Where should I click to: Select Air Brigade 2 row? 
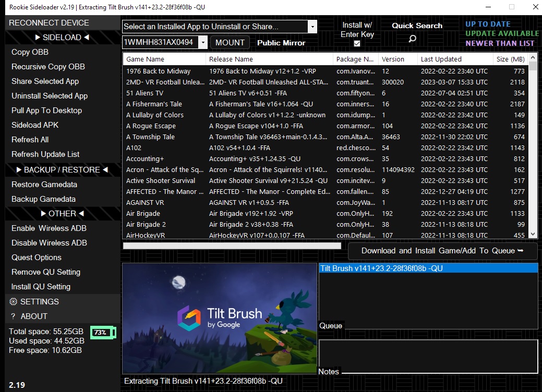(326, 225)
